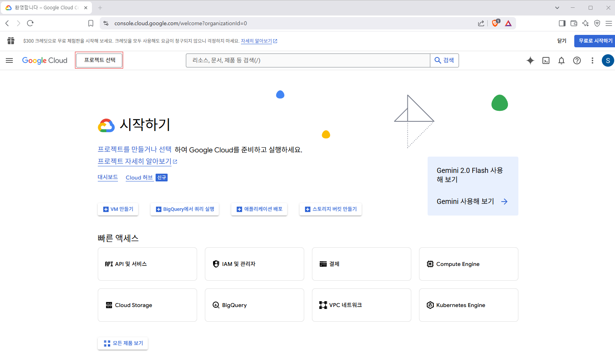Open Leo AI assistant icon in browser toolbar
Image resolution: width=615 pixels, height=364 pixels.
coord(586,23)
